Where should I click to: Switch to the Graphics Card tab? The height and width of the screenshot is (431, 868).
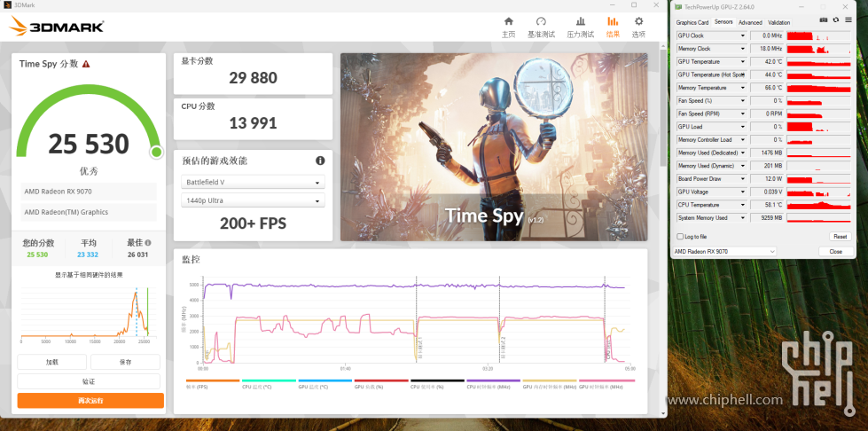692,23
